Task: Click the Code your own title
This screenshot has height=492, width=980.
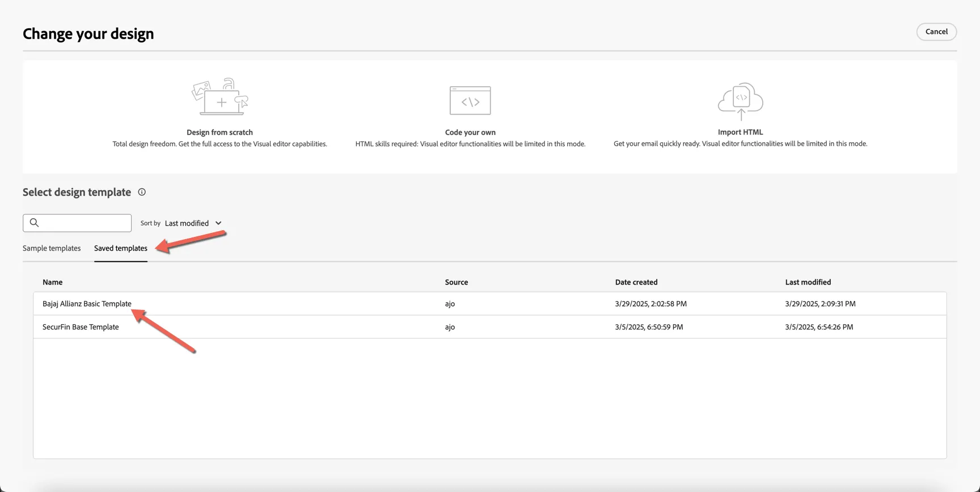Action: click(470, 132)
